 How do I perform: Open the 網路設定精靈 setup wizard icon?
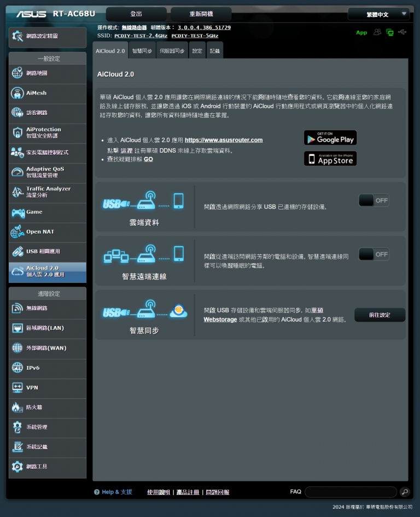17,36
